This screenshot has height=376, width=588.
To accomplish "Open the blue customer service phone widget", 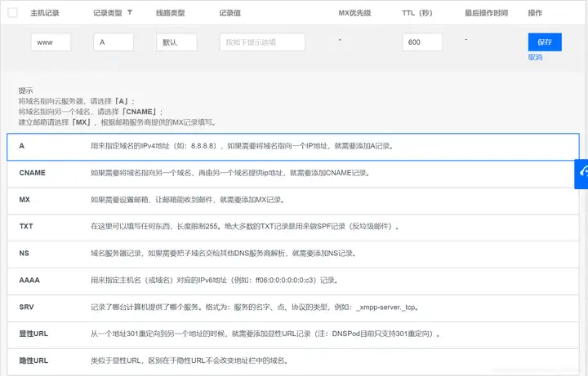I will (581, 174).
